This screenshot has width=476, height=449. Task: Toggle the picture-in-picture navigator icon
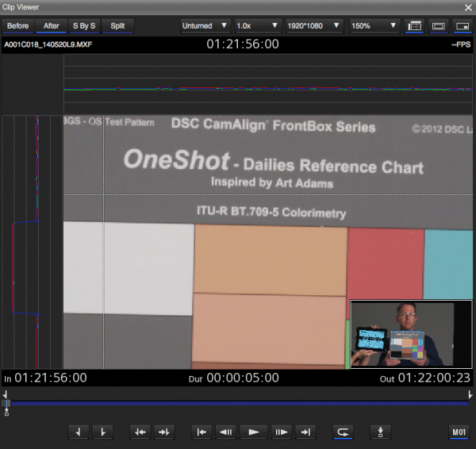(461, 26)
